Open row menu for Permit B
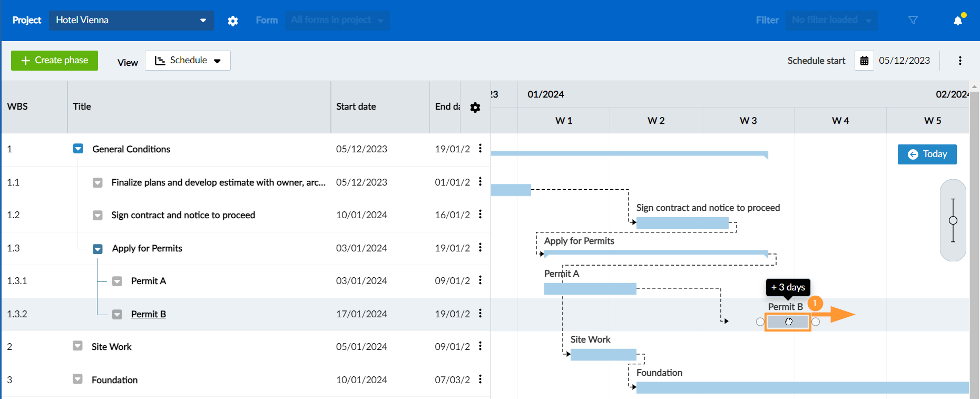 pyautogui.click(x=480, y=314)
